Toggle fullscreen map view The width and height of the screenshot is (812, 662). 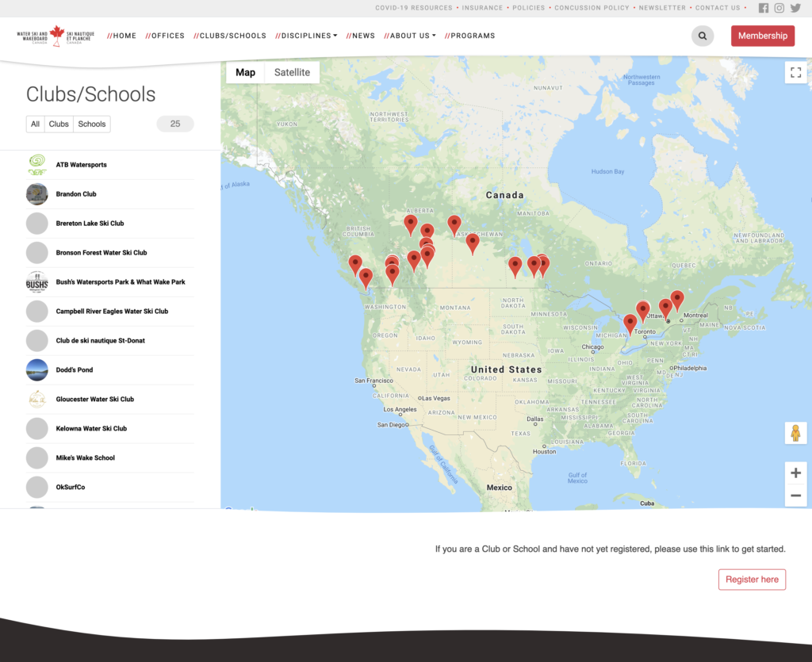[796, 72]
